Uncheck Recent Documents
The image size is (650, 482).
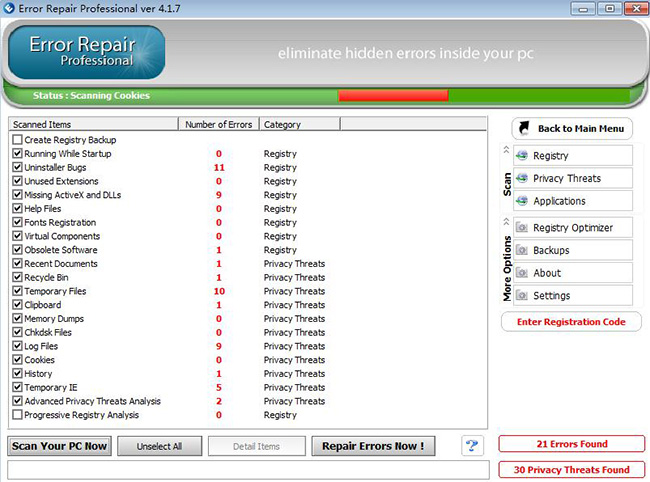click(17, 264)
